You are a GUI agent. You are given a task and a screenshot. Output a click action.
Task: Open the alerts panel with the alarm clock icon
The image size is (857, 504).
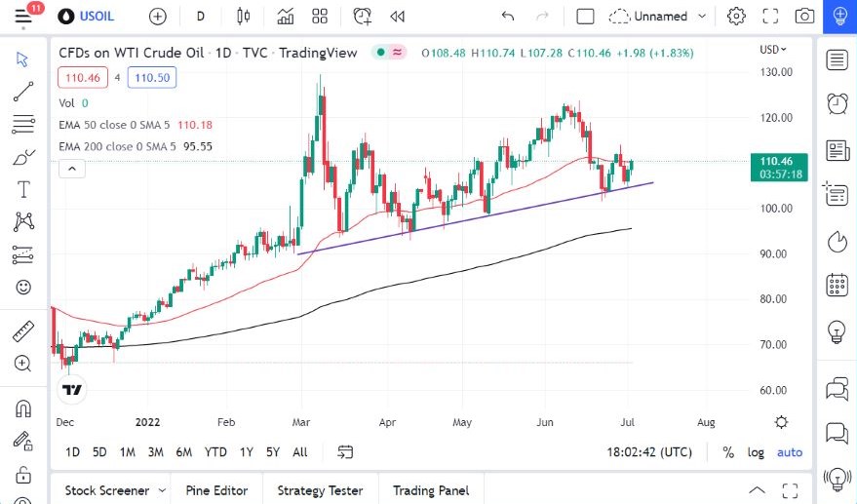[837, 104]
